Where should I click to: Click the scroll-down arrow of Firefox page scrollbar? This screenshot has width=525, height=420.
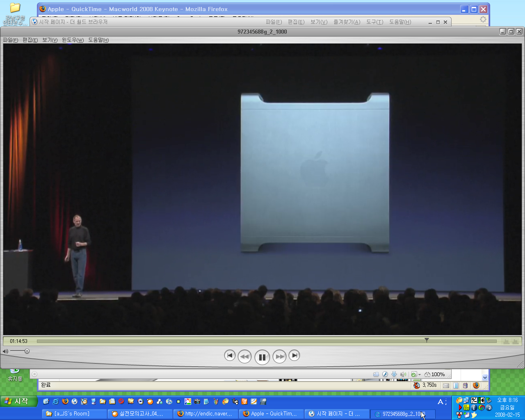(485, 377)
